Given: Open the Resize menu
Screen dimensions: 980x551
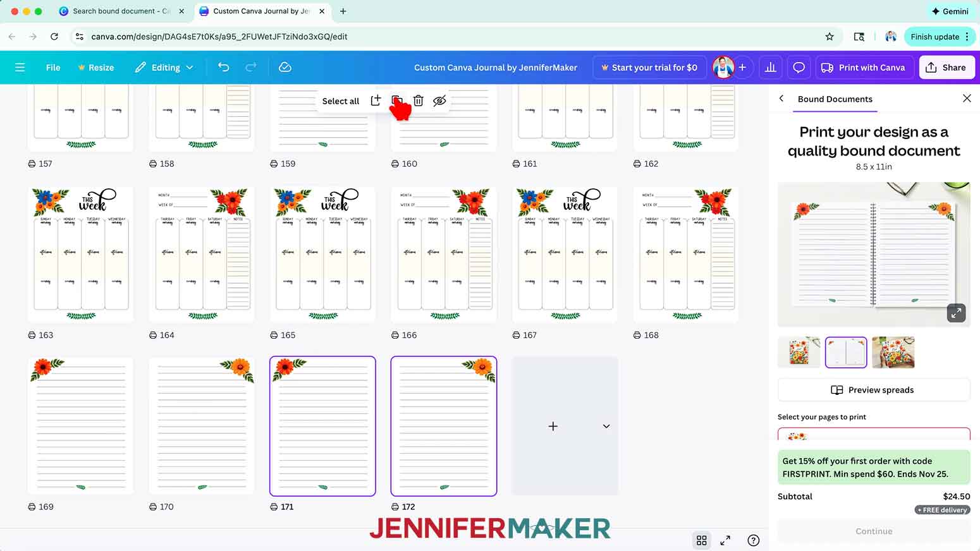Looking at the screenshot, I should pos(95,67).
